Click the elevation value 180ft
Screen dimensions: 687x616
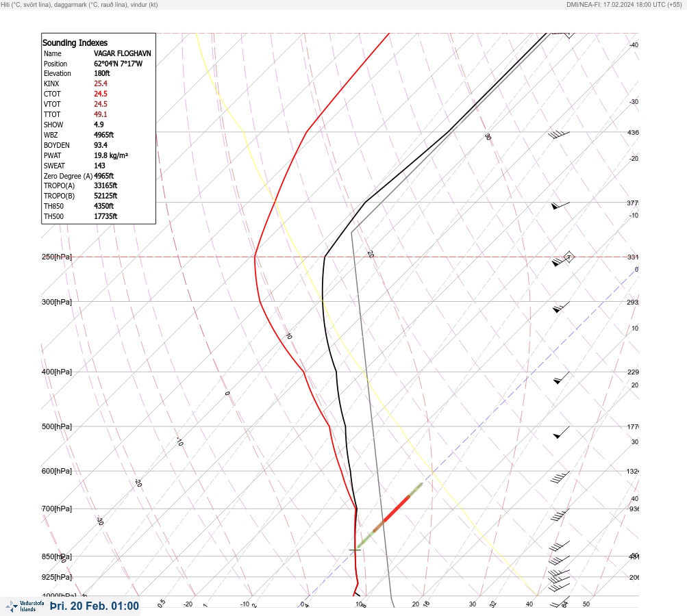101,73
